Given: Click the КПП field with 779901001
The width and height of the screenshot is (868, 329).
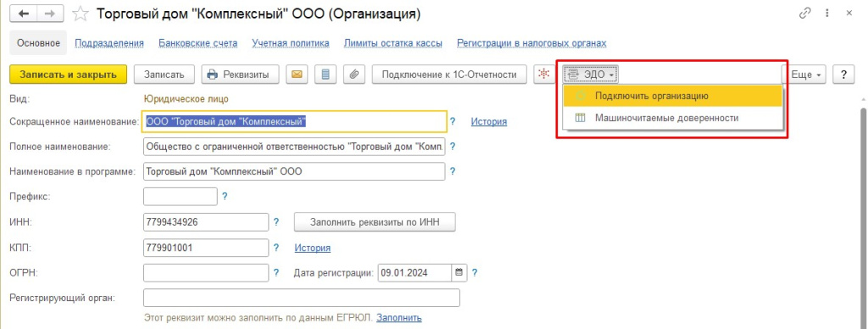Looking at the screenshot, I should [x=206, y=248].
